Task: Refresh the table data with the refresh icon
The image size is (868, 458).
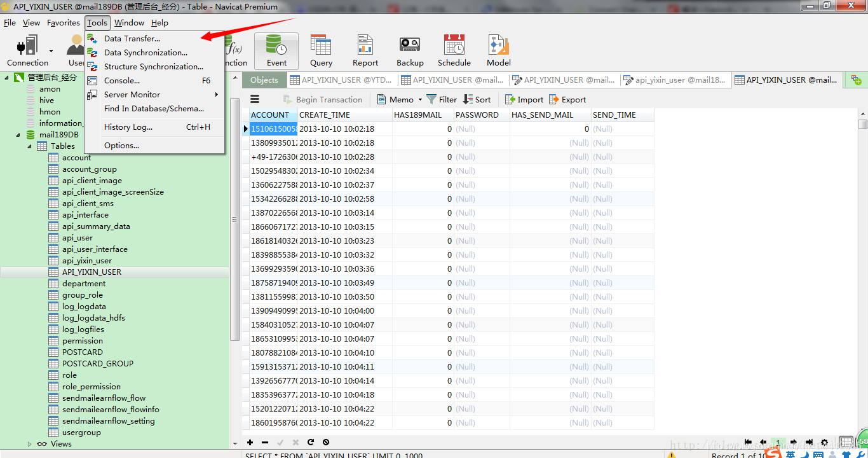Action: tap(311, 442)
